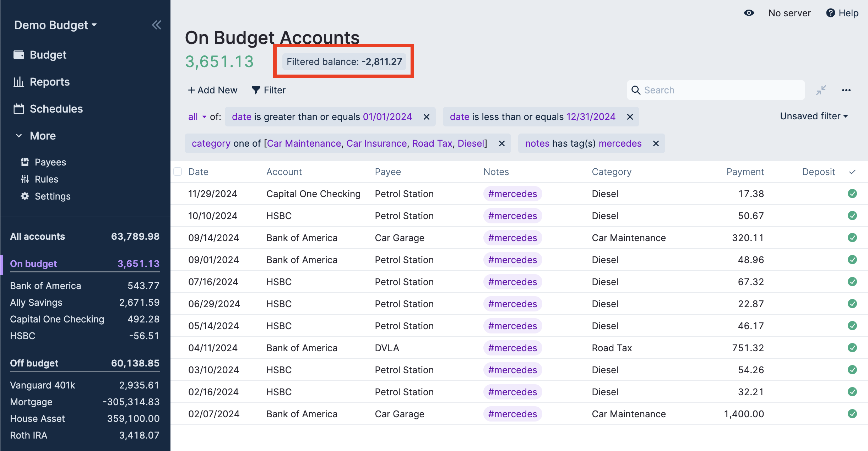Viewport: 868px width, 451px height.
Task: Open the Demo Budget dropdown
Action: (55, 25)
